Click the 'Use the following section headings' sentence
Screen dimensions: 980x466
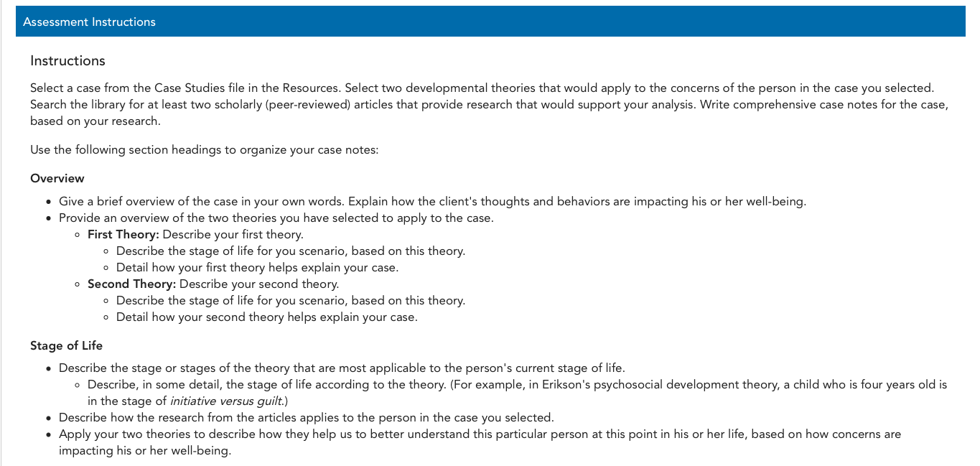pos(204,150)
